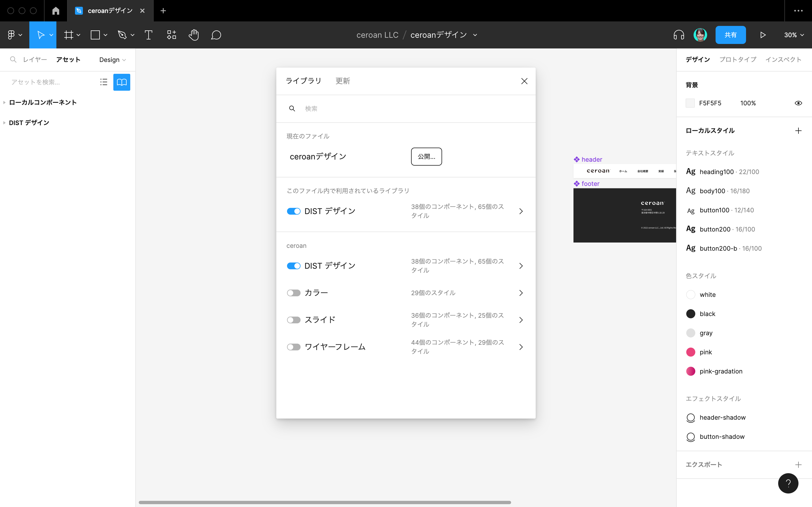The image size is (812, 507).
Task: Open the Component tool panel
Action: [x=172, y=35]
